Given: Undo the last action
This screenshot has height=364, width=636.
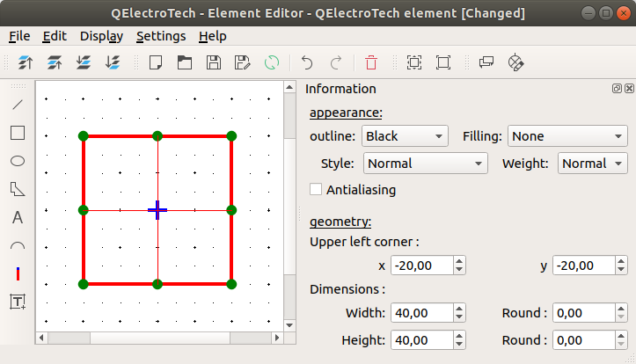Looking at the screenshot, I should pos(307,62).
